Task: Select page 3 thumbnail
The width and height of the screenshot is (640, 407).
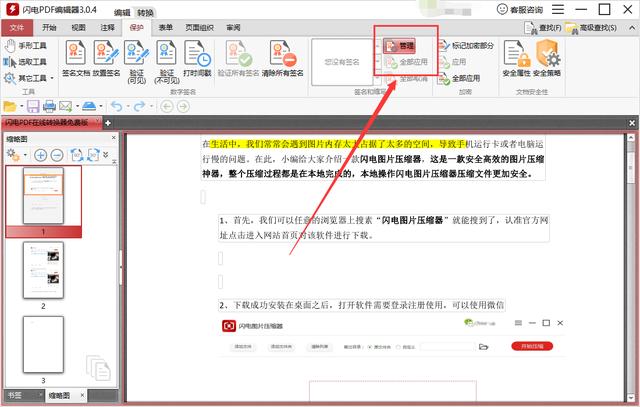Action: tap(43, 345)
